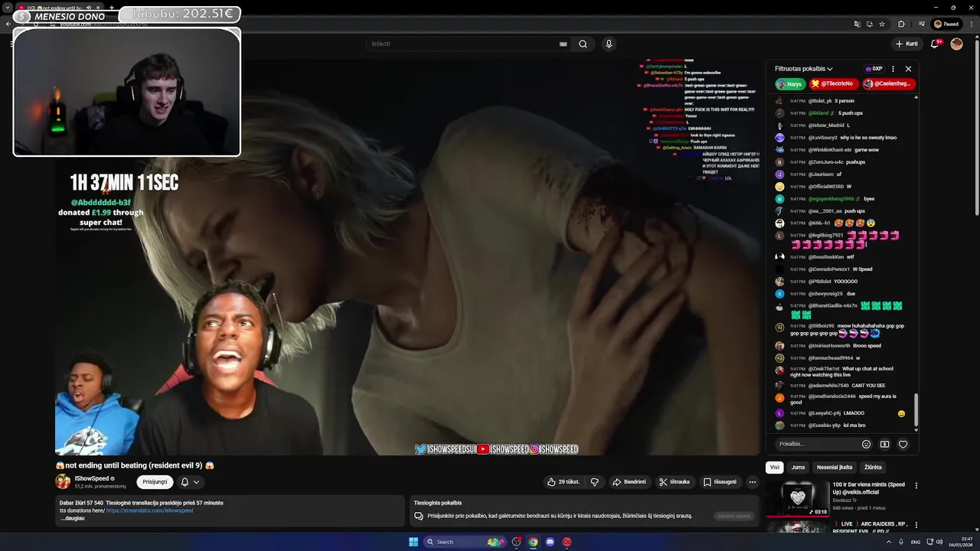Open options for ARC RAIDERS live video
The width and height of the screenshot is (980, 551).
(916, 525)
